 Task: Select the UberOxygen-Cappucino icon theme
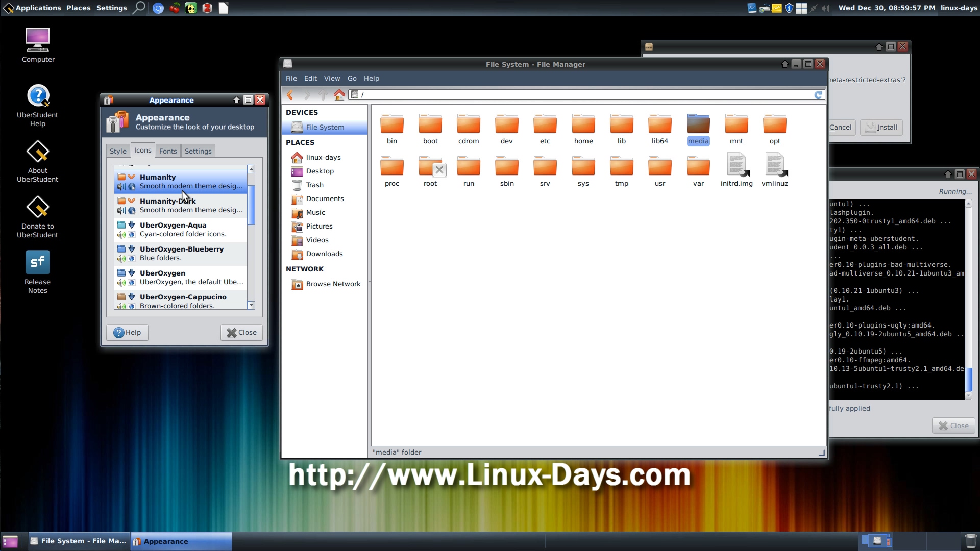[x=181, y=301]
